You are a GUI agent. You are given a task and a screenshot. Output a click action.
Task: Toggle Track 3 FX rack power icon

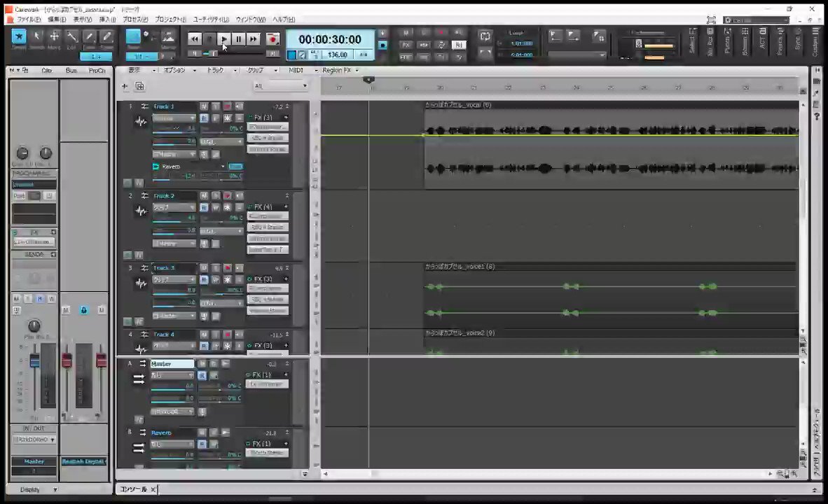point(250,279)
